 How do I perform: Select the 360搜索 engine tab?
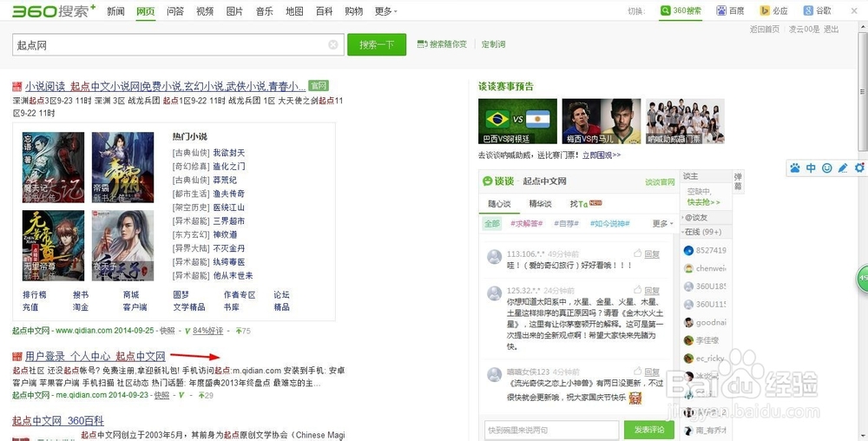(681, 10)
